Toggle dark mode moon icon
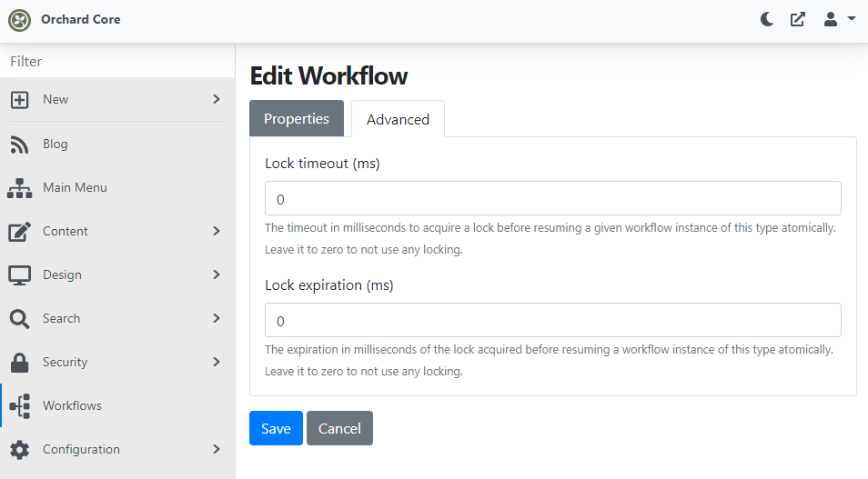Viewport: 868px width, 479px height. point(767,20)
